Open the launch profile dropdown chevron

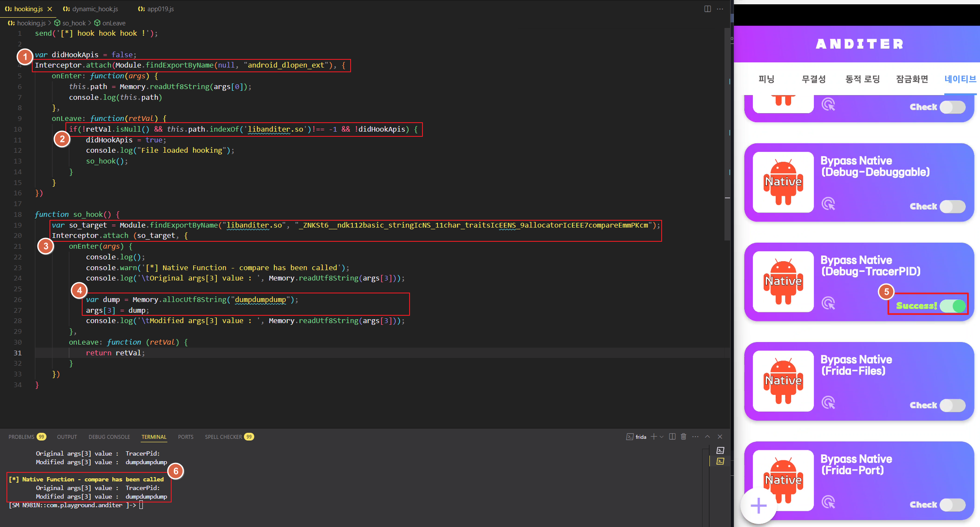point(662,437)
